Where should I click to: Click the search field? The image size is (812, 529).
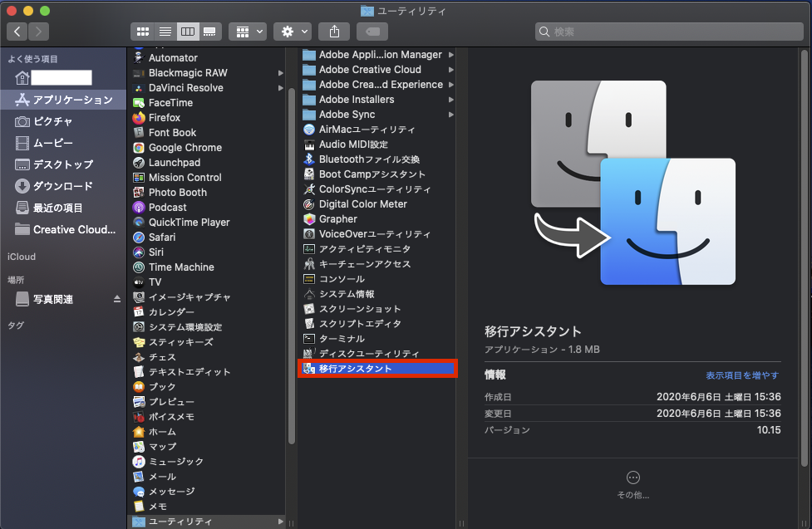coord(669,32)
